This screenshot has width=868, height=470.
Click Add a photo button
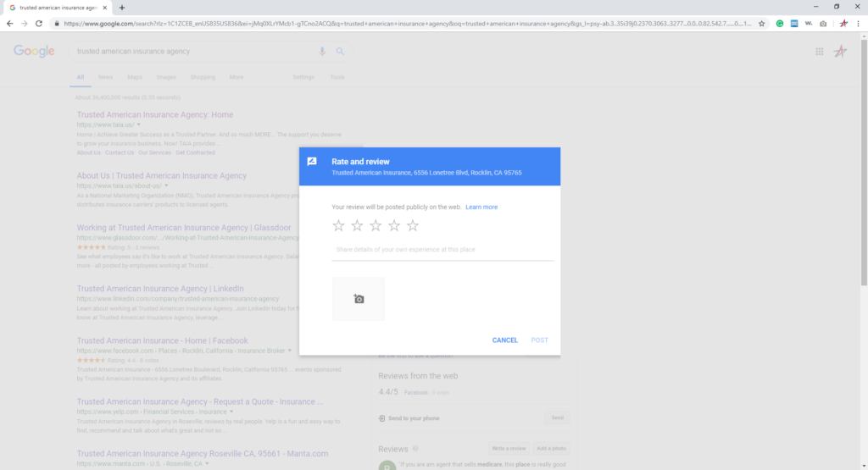551,449
